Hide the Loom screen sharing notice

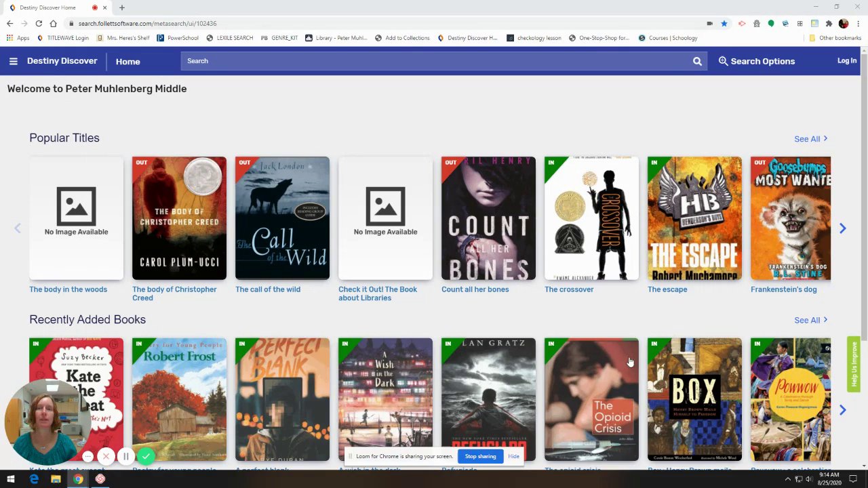coord(513,456)
